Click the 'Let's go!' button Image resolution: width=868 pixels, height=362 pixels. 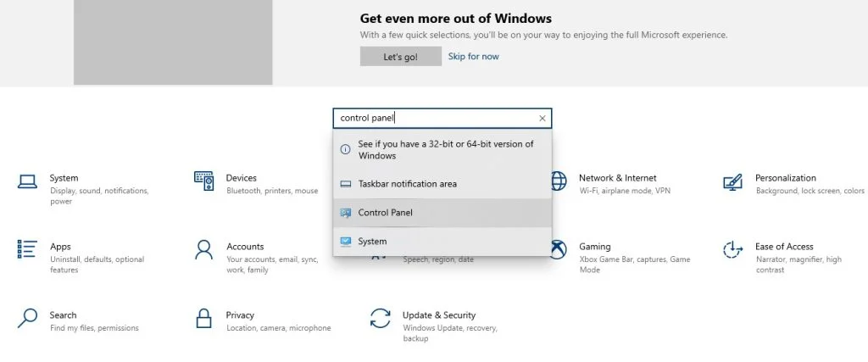point(401,57)
